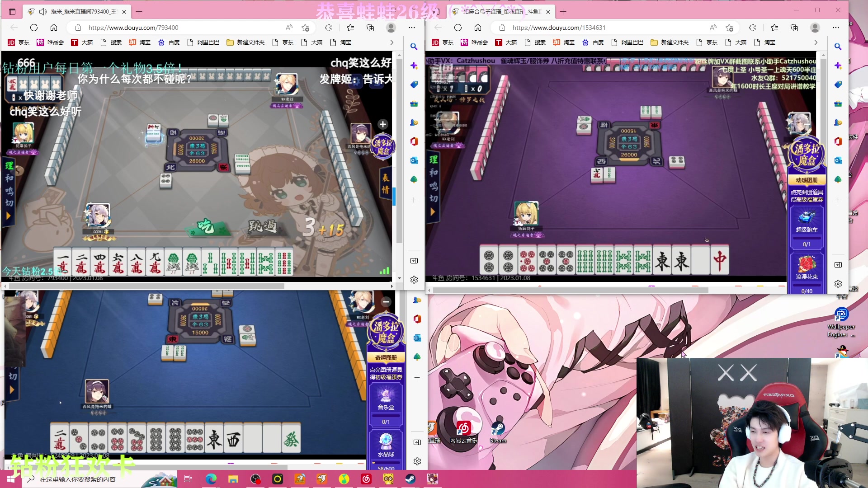Open sidebar search icon in right browser

(838, 47)
